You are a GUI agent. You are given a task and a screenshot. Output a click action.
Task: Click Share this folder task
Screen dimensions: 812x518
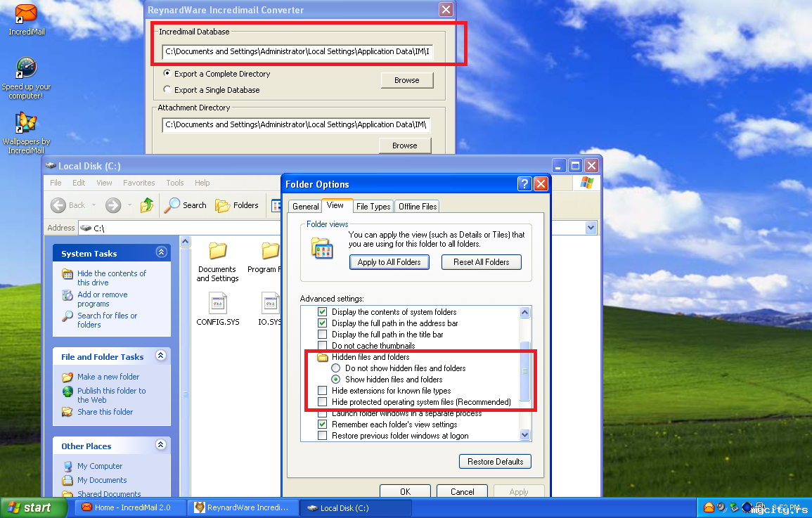click(105, 412)
